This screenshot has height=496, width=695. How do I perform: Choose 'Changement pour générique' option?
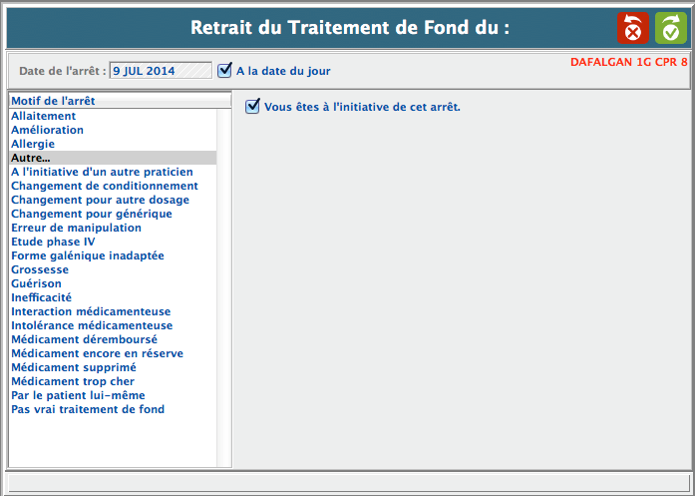click(91, 214)
